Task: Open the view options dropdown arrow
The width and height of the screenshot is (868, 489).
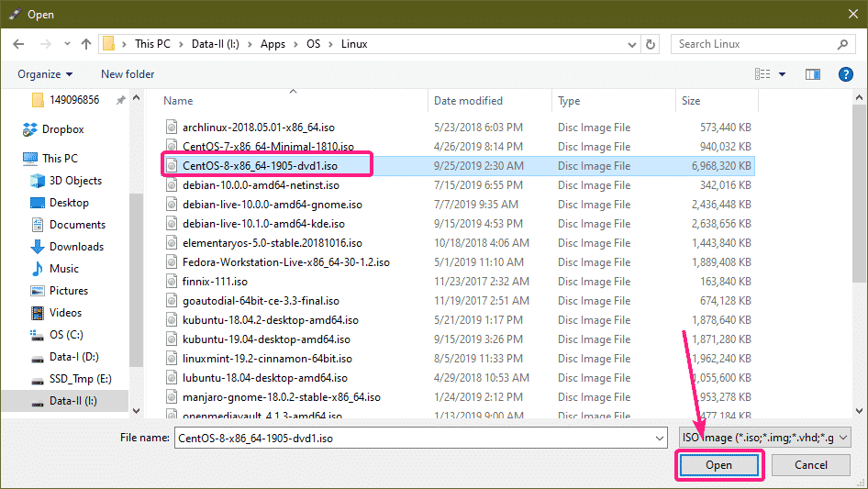Action: 783,74
